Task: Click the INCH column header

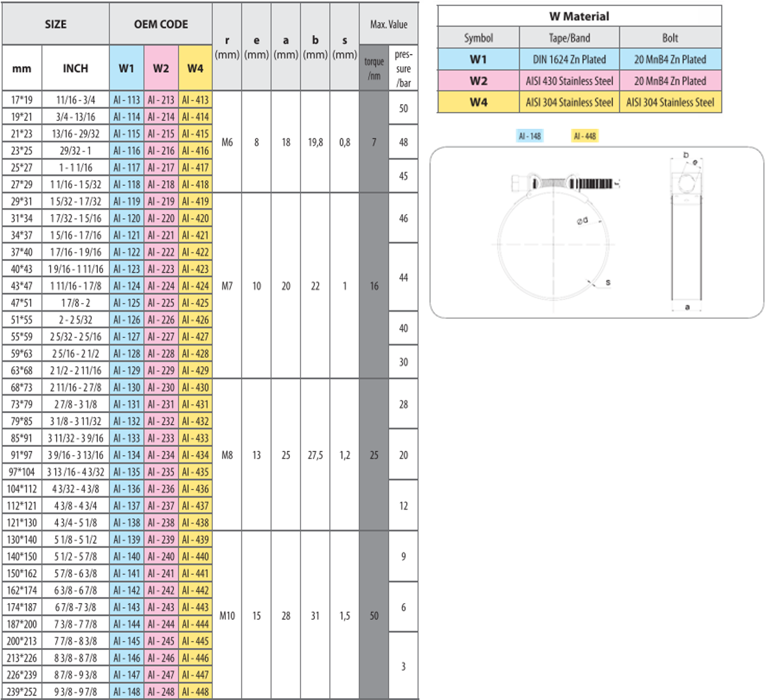Action: (75, 68)
